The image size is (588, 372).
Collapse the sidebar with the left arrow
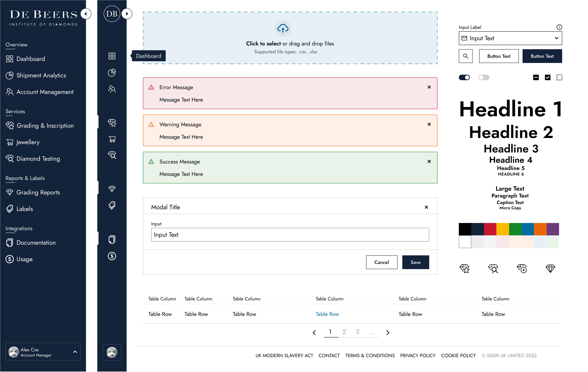tap(86, 14)
